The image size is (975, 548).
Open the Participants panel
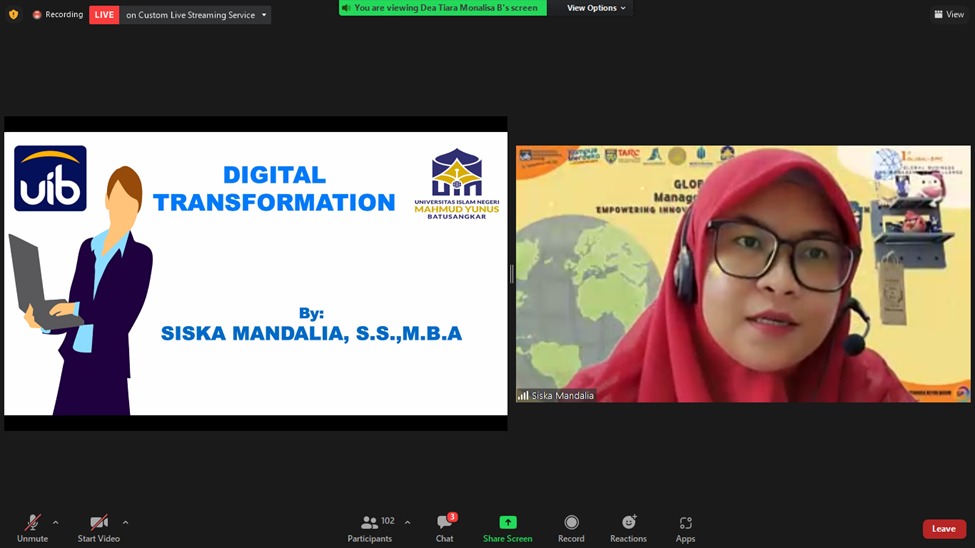[x=370, y=528]
